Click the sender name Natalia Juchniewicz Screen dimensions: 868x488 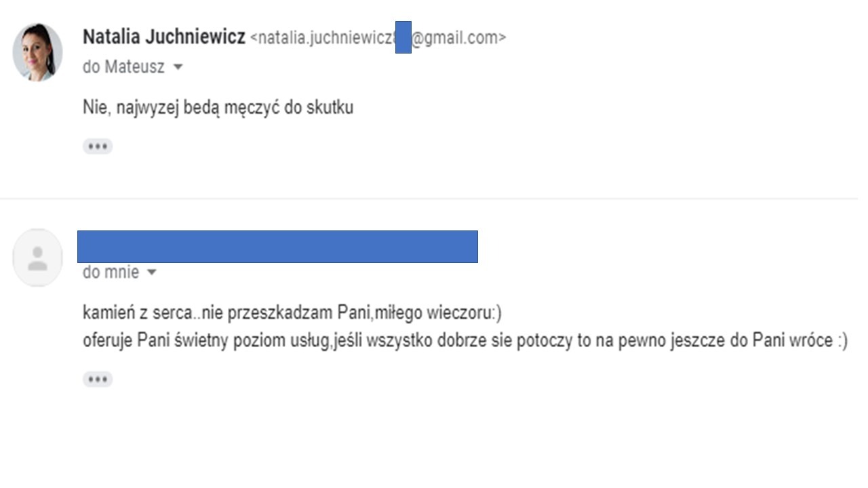tap(163, 37)
